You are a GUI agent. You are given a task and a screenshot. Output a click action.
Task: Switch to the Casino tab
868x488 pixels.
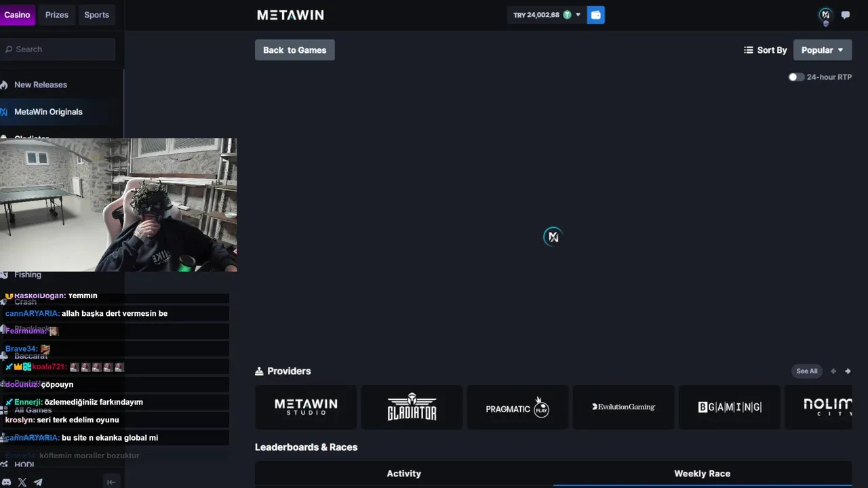click(18, 15)
